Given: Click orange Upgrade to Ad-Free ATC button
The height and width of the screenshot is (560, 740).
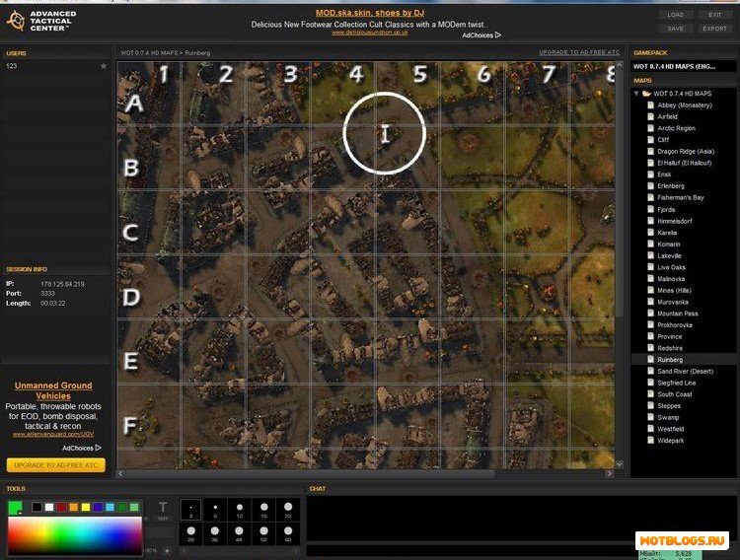Looking at the screenshot, I should click(55, 465).
